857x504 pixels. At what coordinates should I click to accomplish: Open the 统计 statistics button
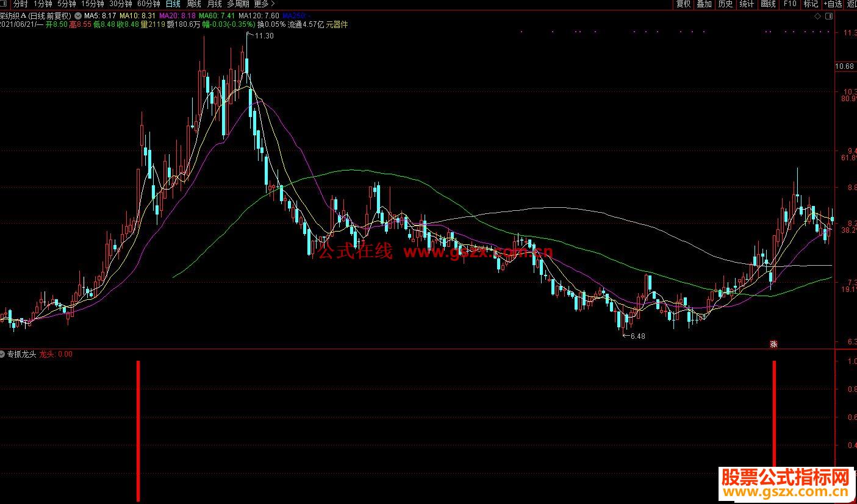pyautogui.click(x=747, y=4)
